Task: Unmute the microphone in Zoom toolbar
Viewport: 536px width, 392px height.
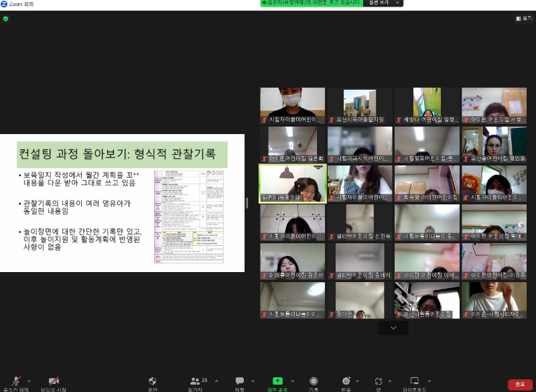Action: point(15,381)
